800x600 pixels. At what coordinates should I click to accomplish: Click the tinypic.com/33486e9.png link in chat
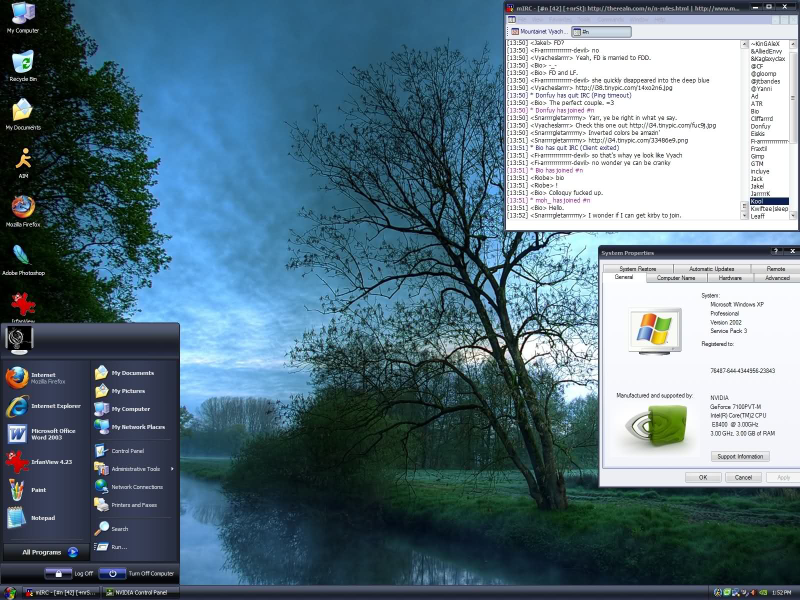(x=638, y=140)
